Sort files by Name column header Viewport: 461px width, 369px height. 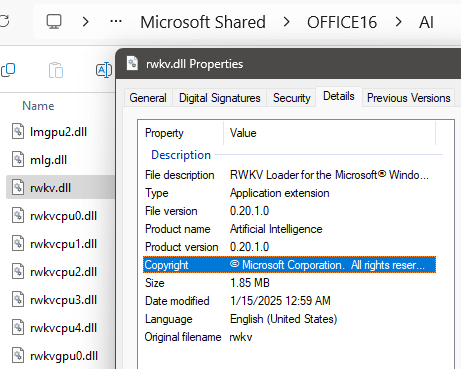(x=38, y=106)
